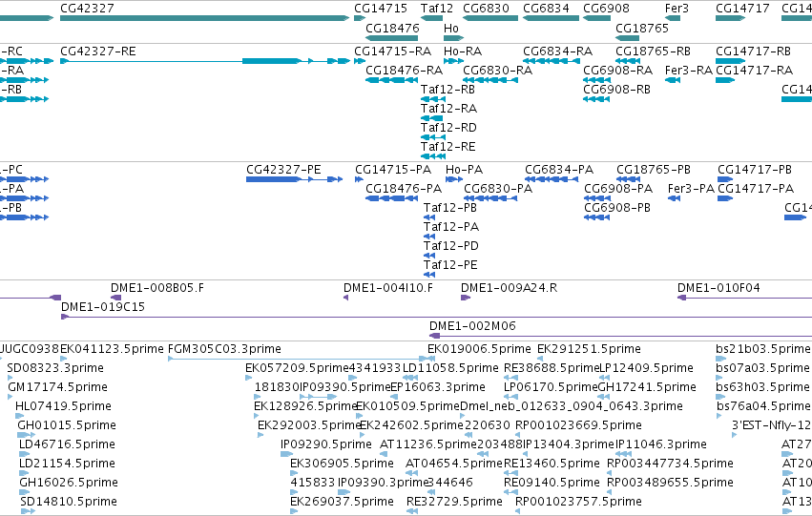Select protein Taf12-PA
The height and width of the screenshot is (516, 812).
[x=451, y=227]
